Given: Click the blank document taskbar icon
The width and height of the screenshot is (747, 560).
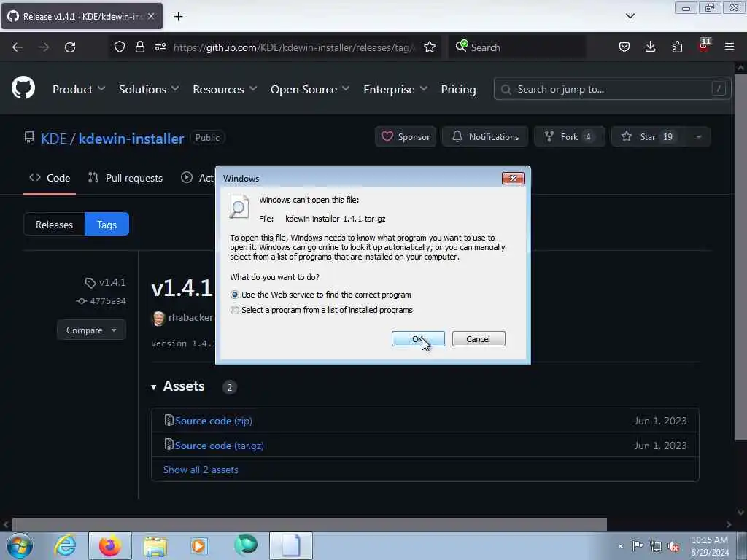Looking at the screenshot, I should coord(291,545).
